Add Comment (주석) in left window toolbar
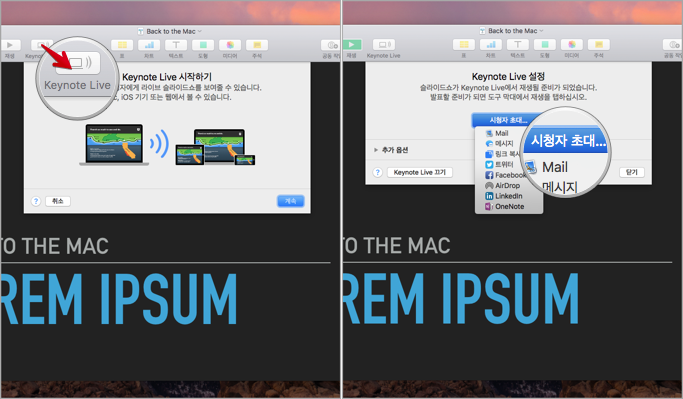This screenshot has height=399, width=683. pyautogui.click(x=257, y=45)
